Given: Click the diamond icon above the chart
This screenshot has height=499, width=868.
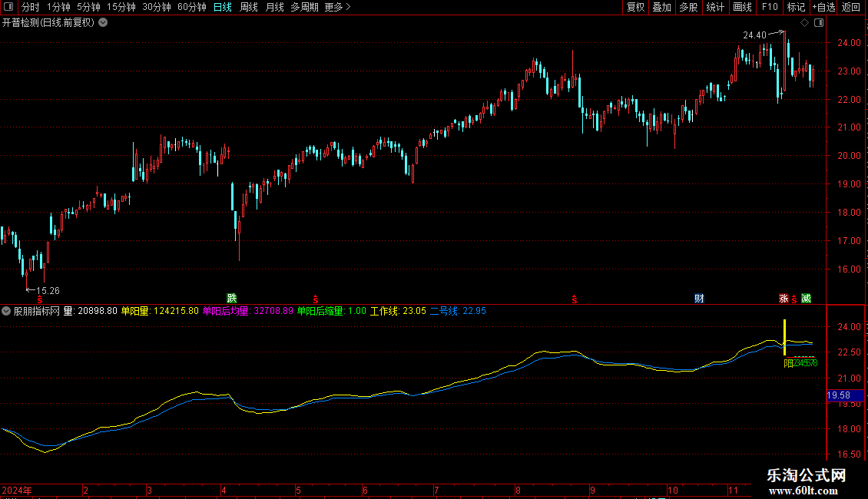Looking at the screenshot, I should point(804,23).
